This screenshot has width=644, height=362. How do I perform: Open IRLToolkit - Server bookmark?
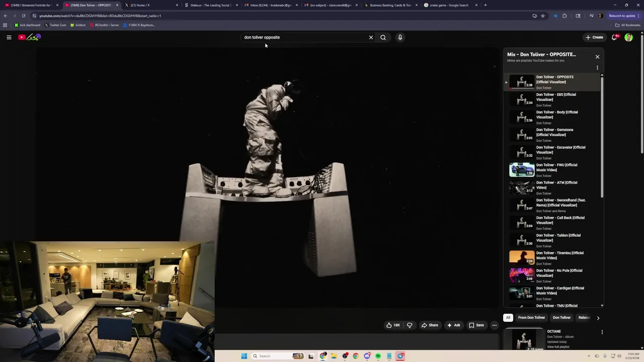[104, 25]
